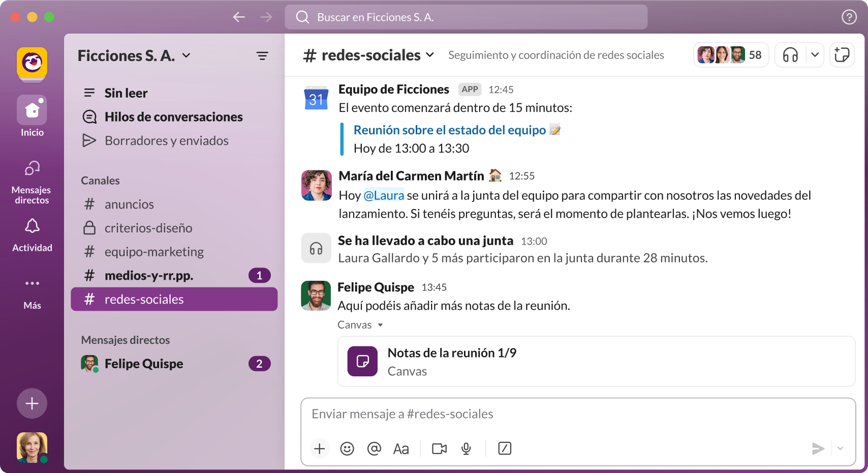Open the channel canvas icon top right
The width and height of the screenshot is (868, 473).
[842, 54]
